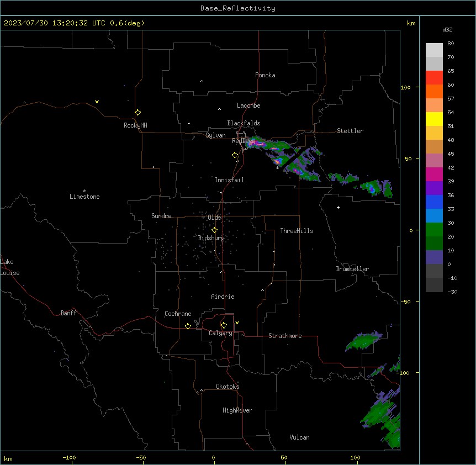Click the Lacombe city label
The width and height of the screenshot is (476, 465).
(248, 105)
